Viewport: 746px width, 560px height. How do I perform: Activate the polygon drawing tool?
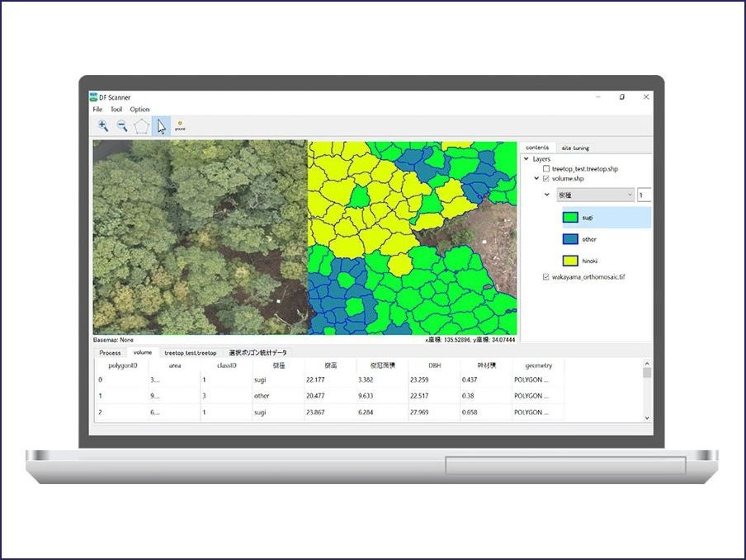pyautogui.click(x=142, y=126)
